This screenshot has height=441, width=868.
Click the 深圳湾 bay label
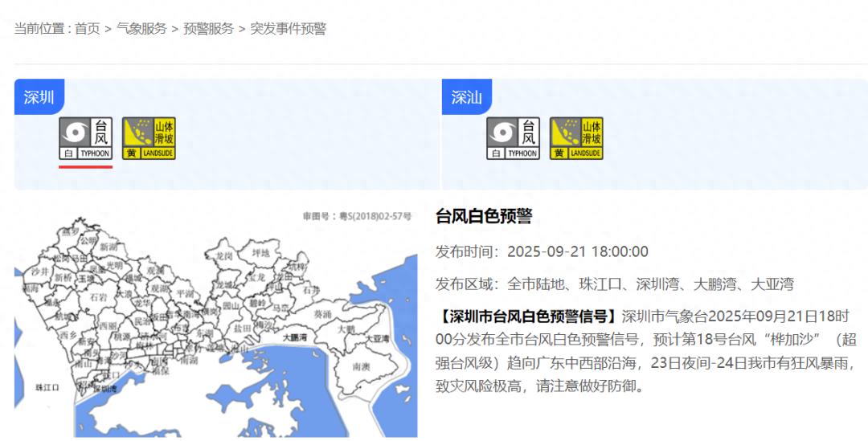[x=104, y=389]
